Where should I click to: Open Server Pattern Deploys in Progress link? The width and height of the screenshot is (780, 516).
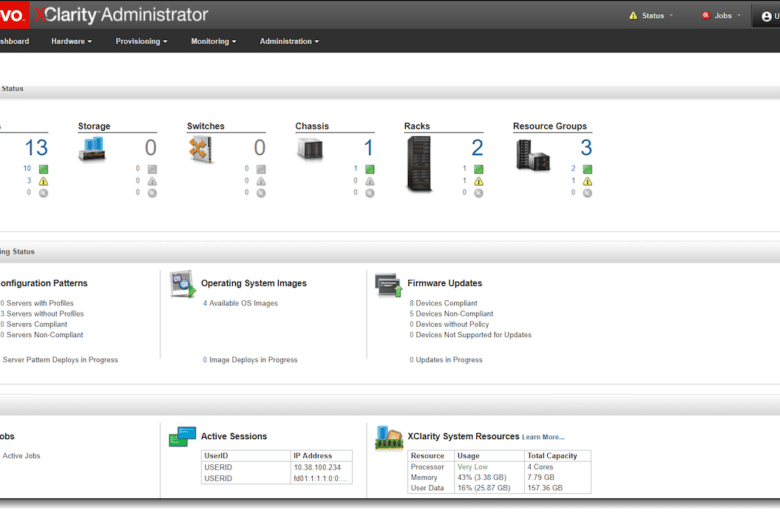[59, 360]
